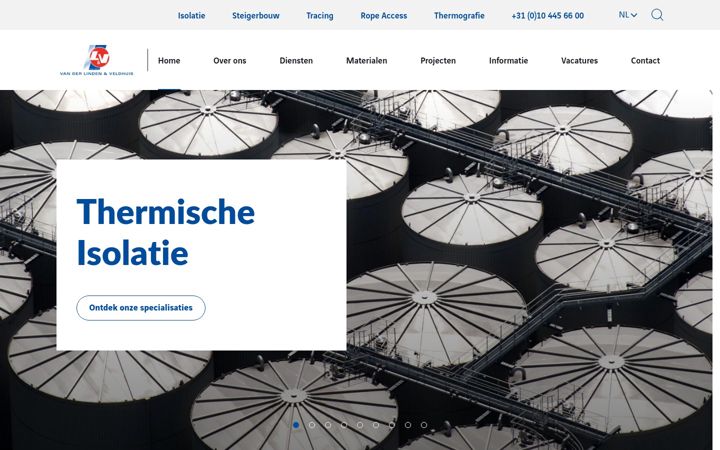Open the Tracing top link
720x450 pixels.
coord(320,16)
